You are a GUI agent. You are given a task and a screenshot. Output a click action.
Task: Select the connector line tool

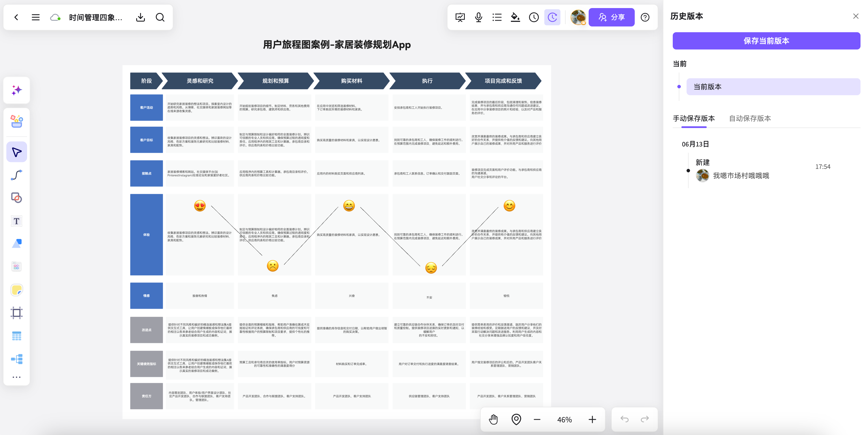[16, 175]
